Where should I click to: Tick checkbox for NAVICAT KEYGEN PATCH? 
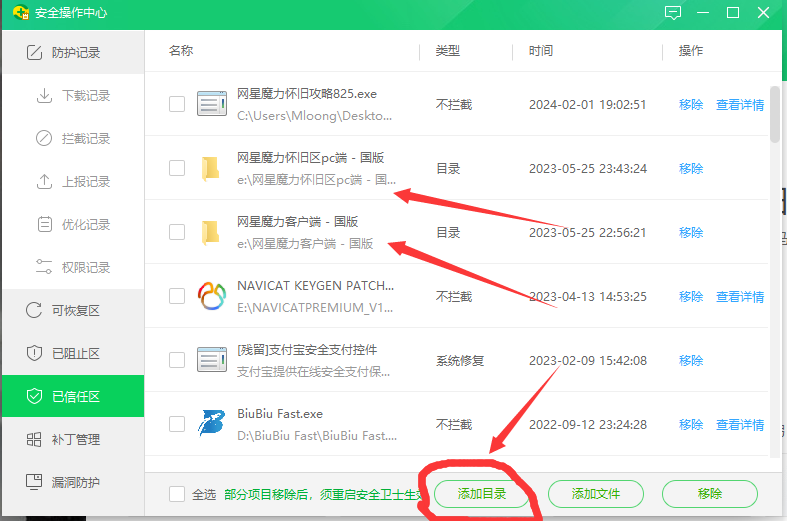pos(177,296)
